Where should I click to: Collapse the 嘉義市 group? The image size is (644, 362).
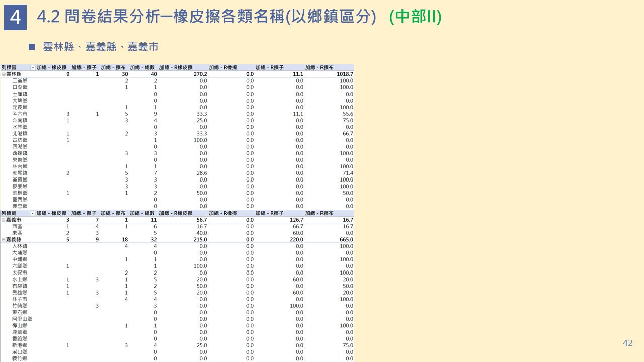(x=4, y=220)
